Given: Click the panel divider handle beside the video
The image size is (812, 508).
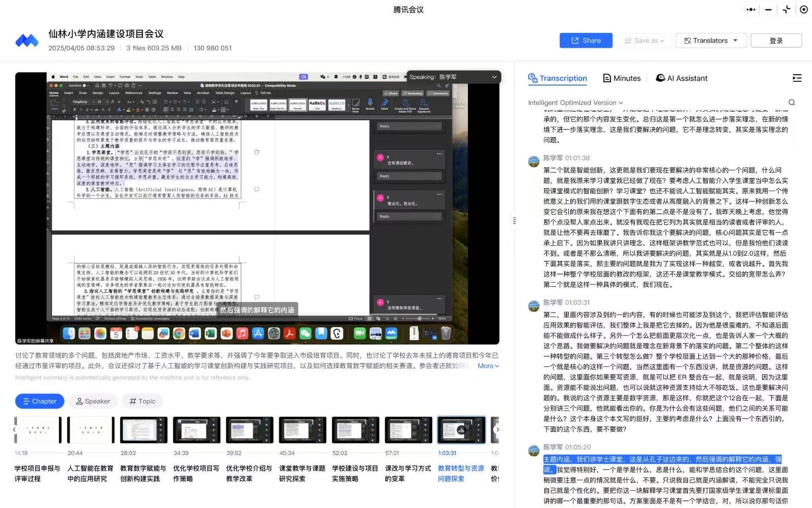Looking at the screenshot, I should pyautogui.click(x=514, y=221).
